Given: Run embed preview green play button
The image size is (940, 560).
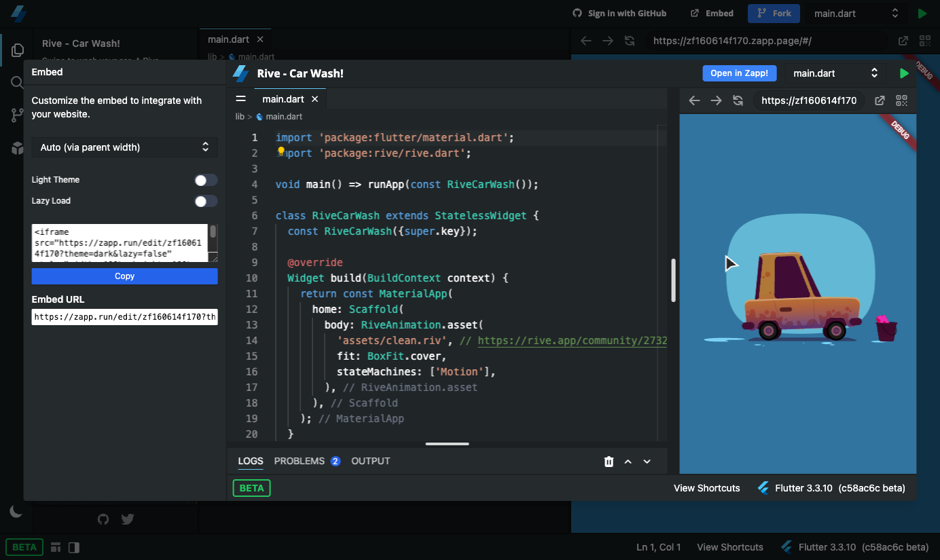Looking at the screenshot, I should point(903,73).
